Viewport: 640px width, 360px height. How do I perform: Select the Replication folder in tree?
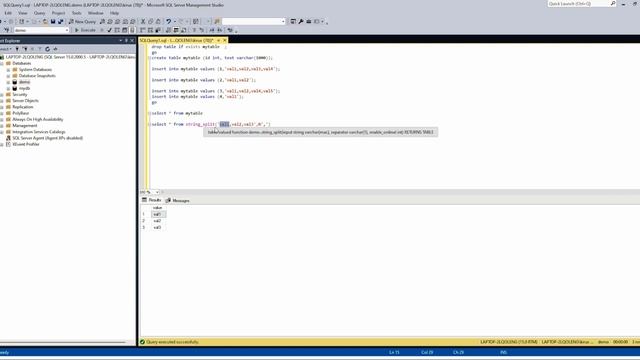pos(22,107)
